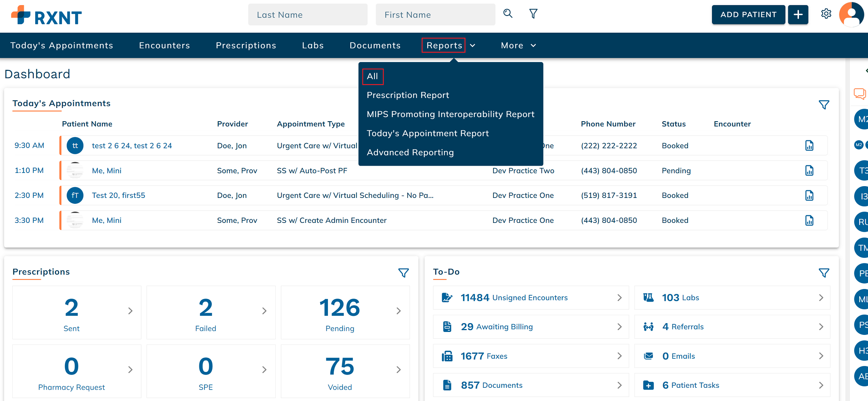This screenshot has width=868, height=401.
Task: Open patient Test 20, first55 link
Action: (x=118, y=195)
